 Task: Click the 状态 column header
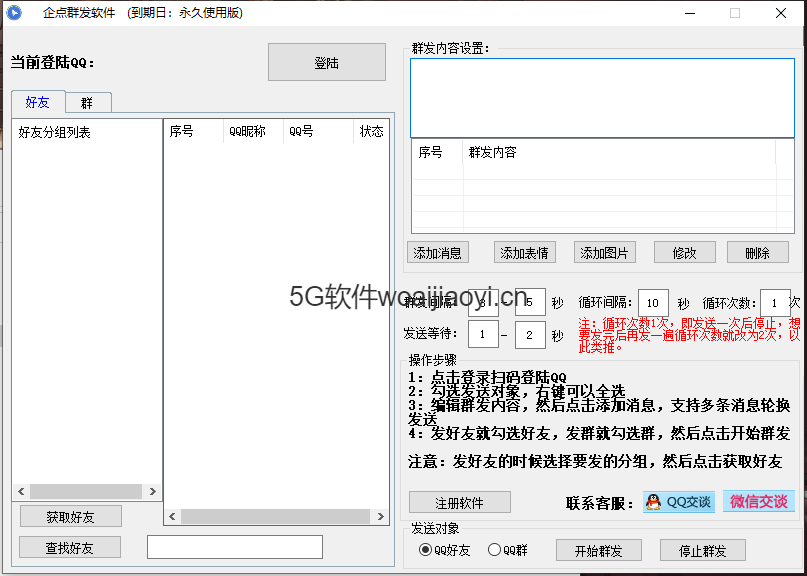point(371,131)
